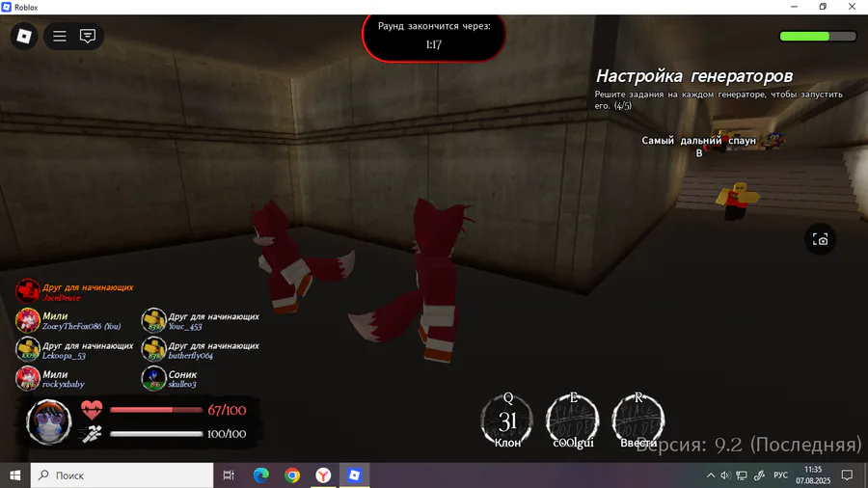Click the white stamina bar
This screenshot has height=488, width=868.
tap(156, 434)
